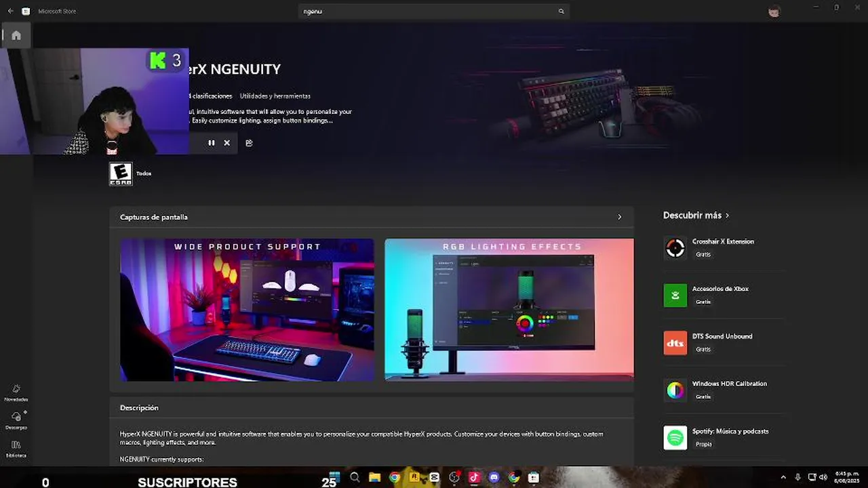Expand the Descubrir más section
Image resolution: width=868 pixels, height=488 pixels.
(696, 216)
